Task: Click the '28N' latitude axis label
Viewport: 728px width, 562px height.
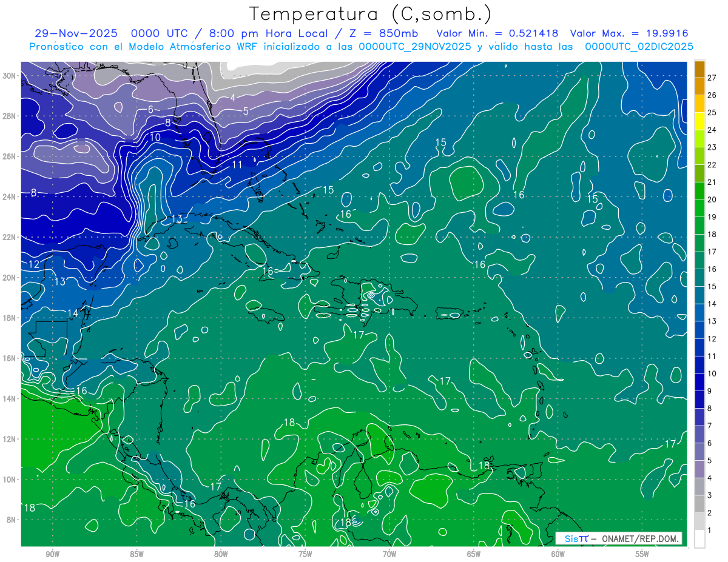Action: pos(10,116)
